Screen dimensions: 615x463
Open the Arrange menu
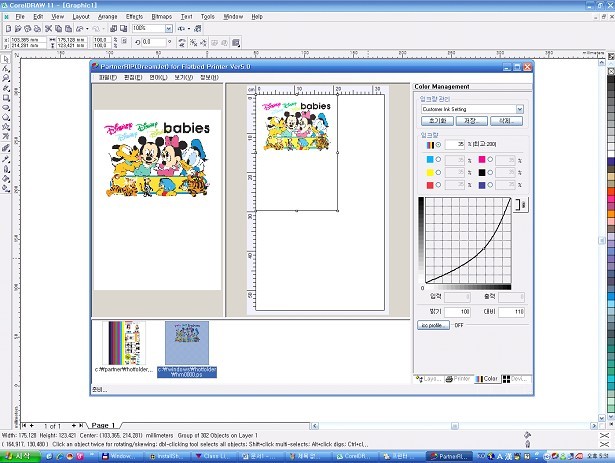point(107,16)
